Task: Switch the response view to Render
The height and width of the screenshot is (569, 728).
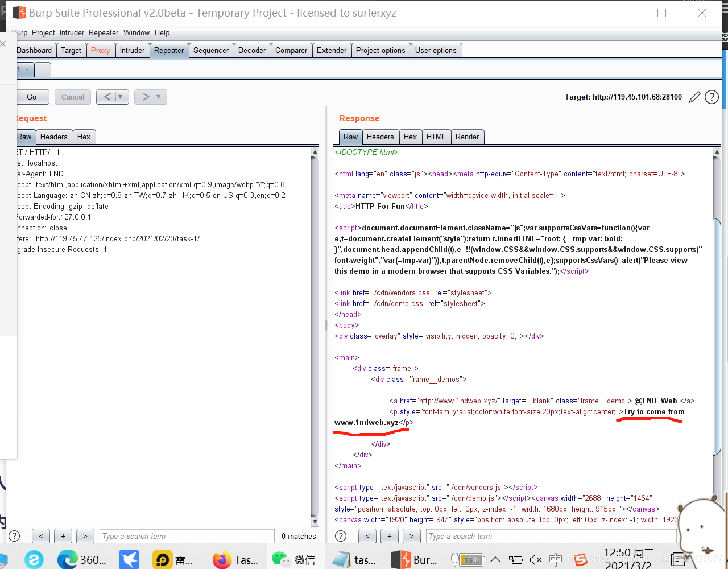Action: point(468,137)
